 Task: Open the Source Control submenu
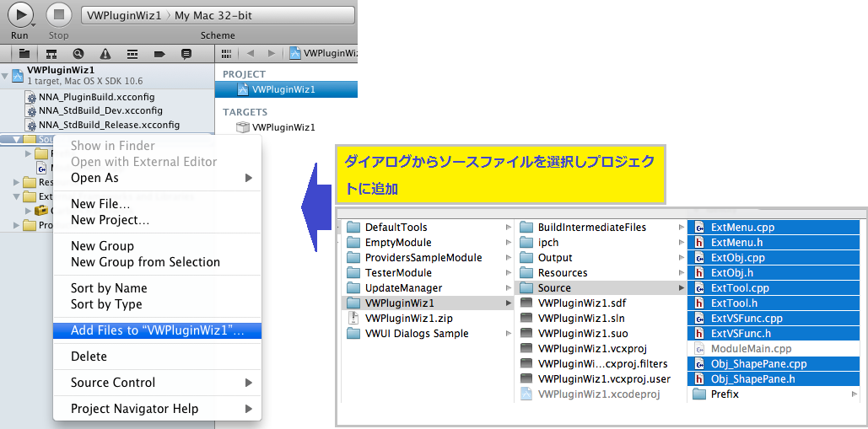click(x=157, y=383)
